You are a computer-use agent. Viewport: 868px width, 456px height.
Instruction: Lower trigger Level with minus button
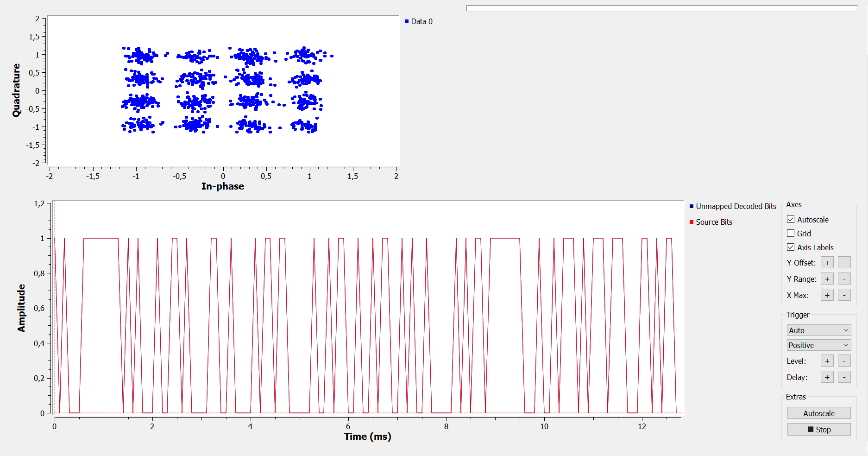pyautogui.click(x=844, y=361)
